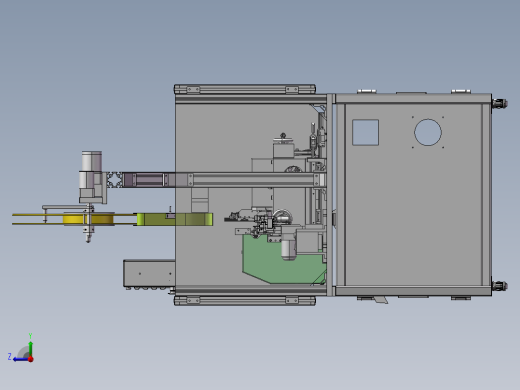520x390 pixels.
Task: Select the green base plate in the model
Action: [283, 260]
